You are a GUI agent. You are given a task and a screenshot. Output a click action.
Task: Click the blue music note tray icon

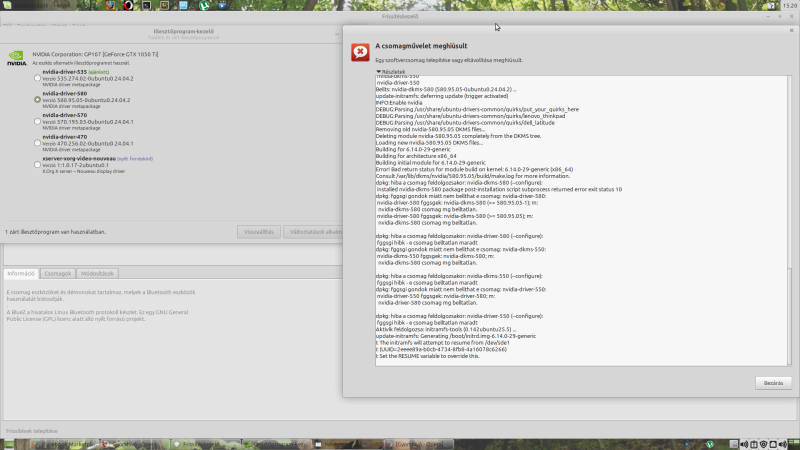687,444
